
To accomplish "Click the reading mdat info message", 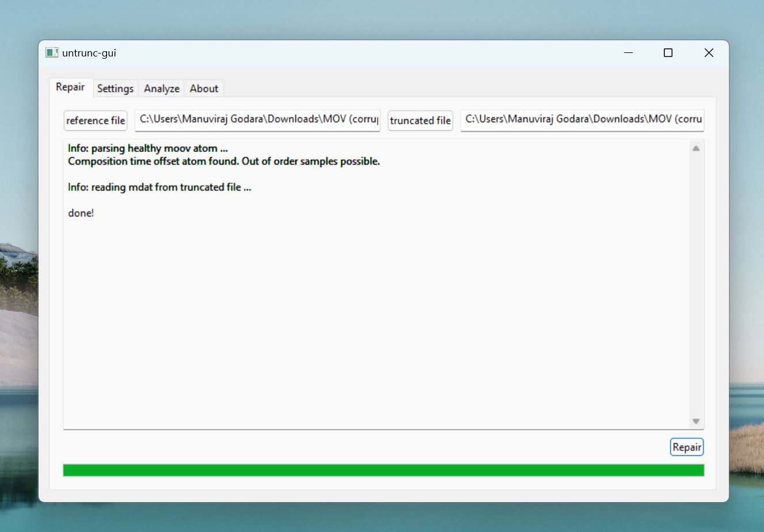I will pyautogui.click(x=159, y=187).
